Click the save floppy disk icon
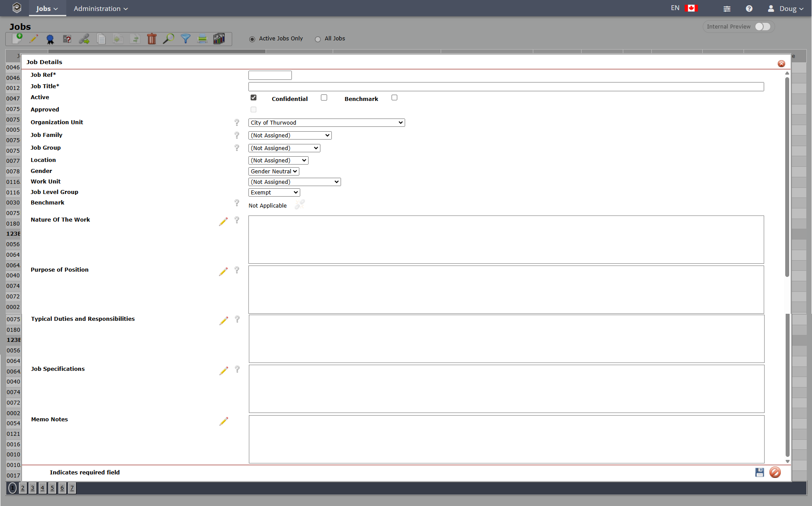The image size is (812, 506). tap(759, 472)
